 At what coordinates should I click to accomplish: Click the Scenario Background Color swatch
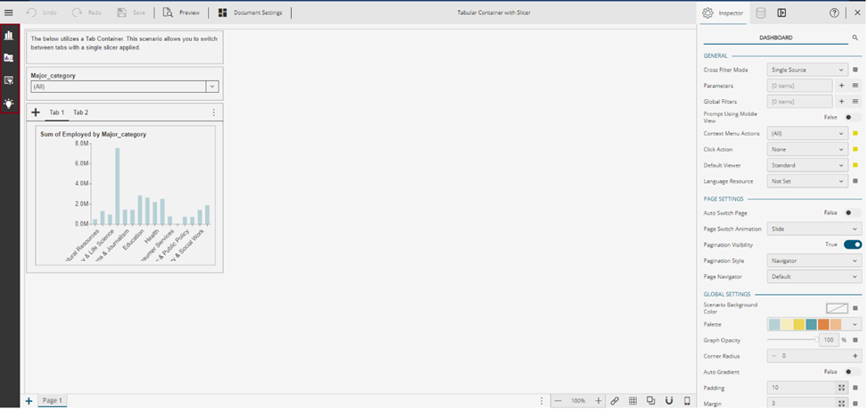(x=836, y=308)
